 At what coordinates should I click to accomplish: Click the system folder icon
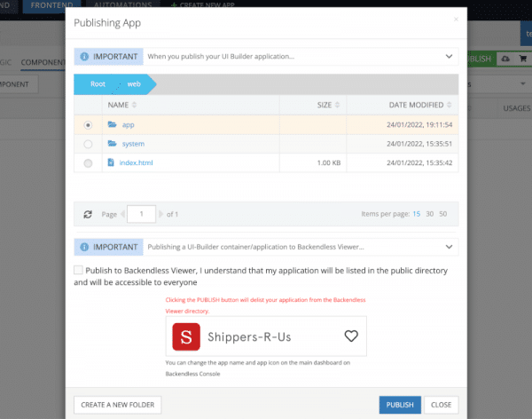[112, 144]
